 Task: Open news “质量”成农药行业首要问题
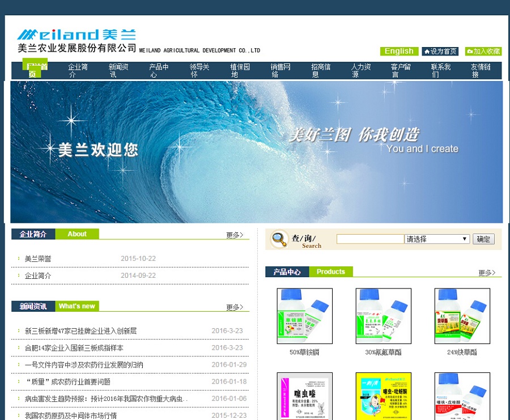pos(68,381)
